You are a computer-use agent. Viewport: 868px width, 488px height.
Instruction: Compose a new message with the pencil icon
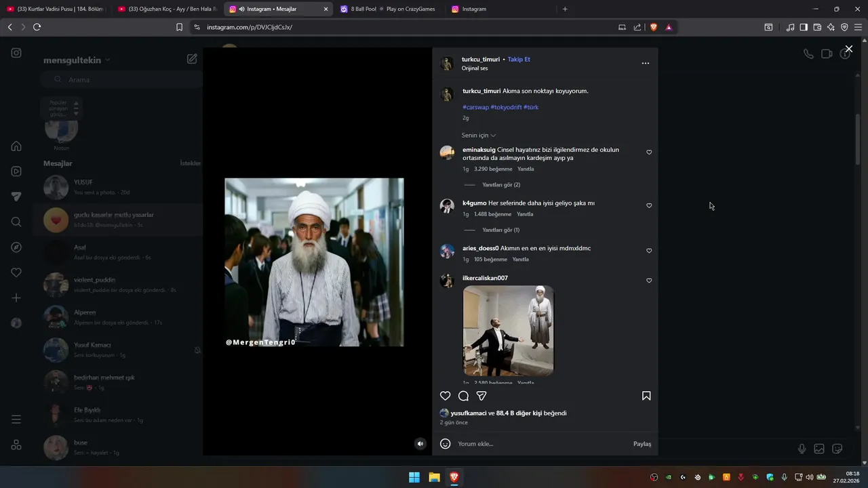(192, 59)
